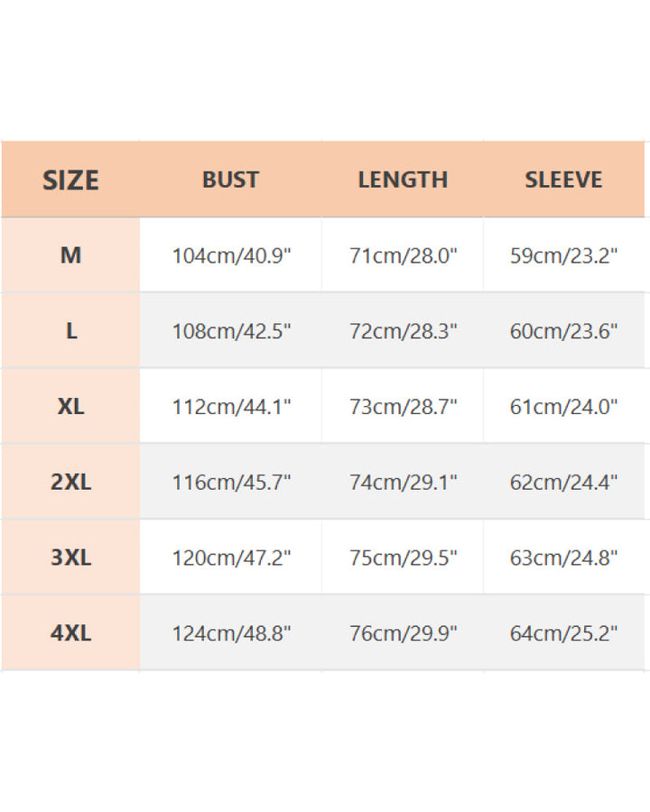
Task: Click bust value 116cm/45.7"
Action: (x=231, y=483)
